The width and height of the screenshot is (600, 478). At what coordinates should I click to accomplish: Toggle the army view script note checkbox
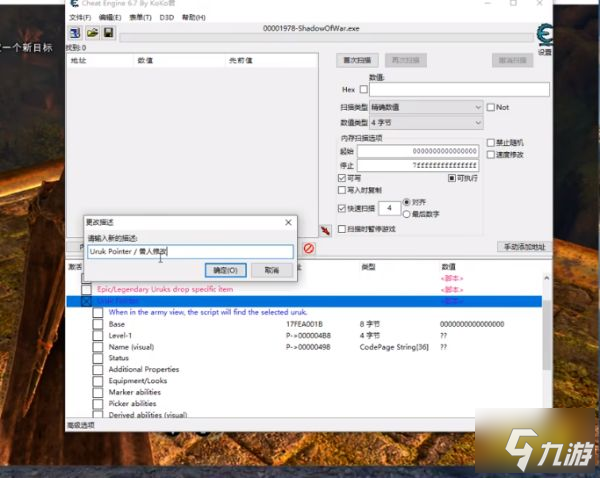[x=98, y=313]
